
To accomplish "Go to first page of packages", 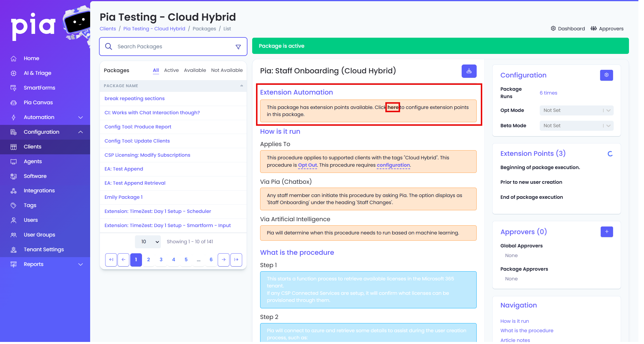I will (x=111, y=260).
